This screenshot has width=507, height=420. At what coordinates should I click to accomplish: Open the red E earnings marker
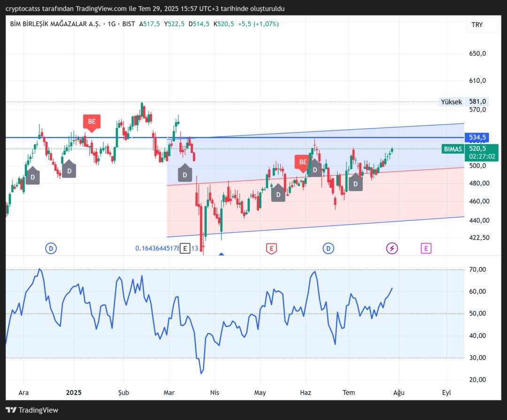(x=271, y=249)
